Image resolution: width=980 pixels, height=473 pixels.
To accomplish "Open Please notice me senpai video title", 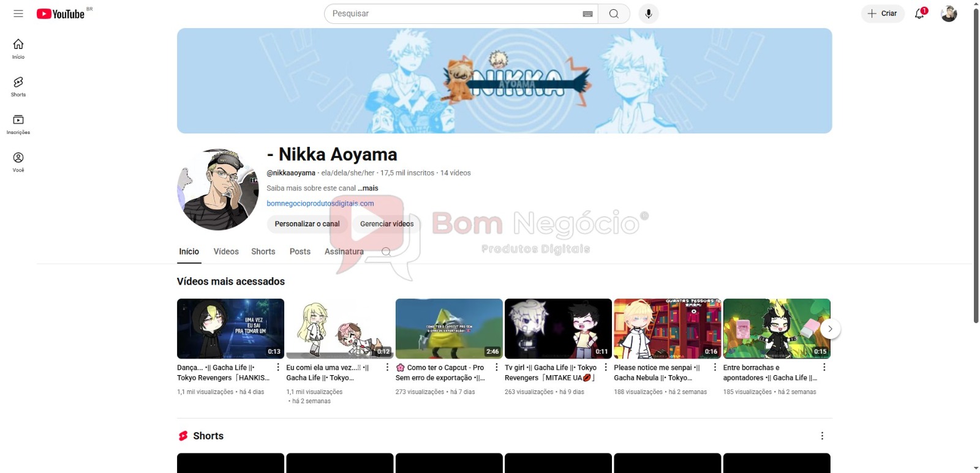I will tap(657, 373).
